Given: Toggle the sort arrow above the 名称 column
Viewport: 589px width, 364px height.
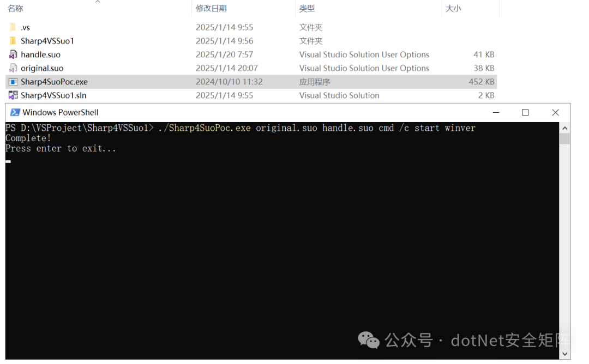Looking at the screenshot, I should click(98, 2).
